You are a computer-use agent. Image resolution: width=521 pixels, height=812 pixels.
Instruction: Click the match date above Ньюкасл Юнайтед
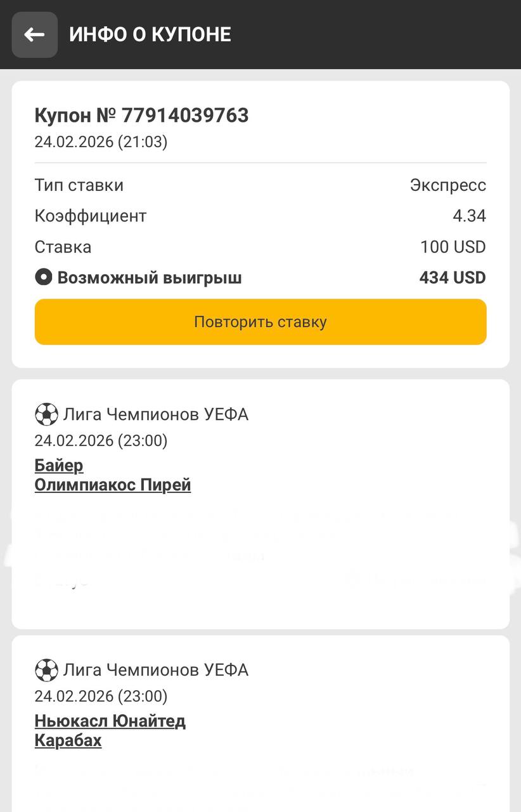(x=101, y=697)
